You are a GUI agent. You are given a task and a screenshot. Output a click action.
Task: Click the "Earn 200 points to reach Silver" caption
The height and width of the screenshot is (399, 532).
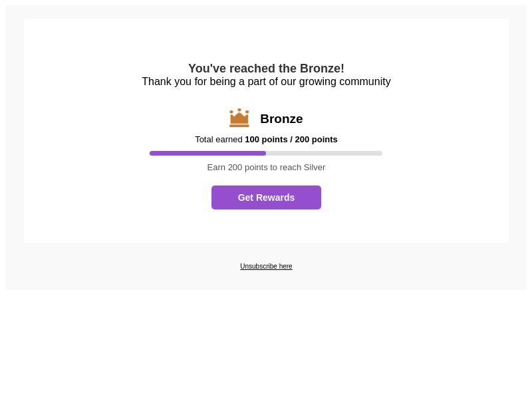coord(266,168)
